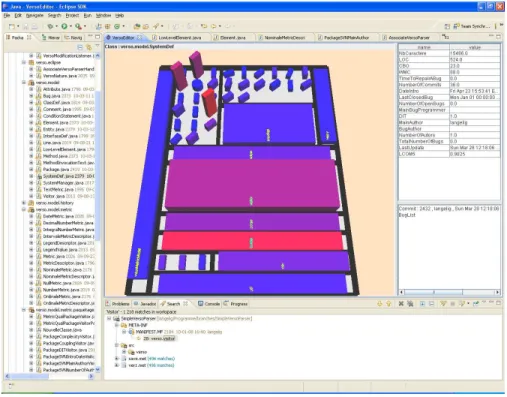Screen dimensions: 507x397
Task: Click the Open Type toolbar icon
Action: point(136,26)
